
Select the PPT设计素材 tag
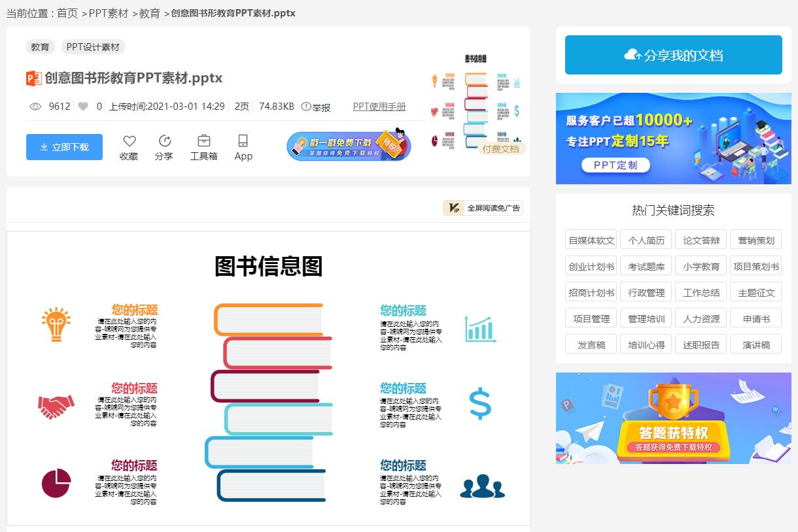click(x=92, y=46)
